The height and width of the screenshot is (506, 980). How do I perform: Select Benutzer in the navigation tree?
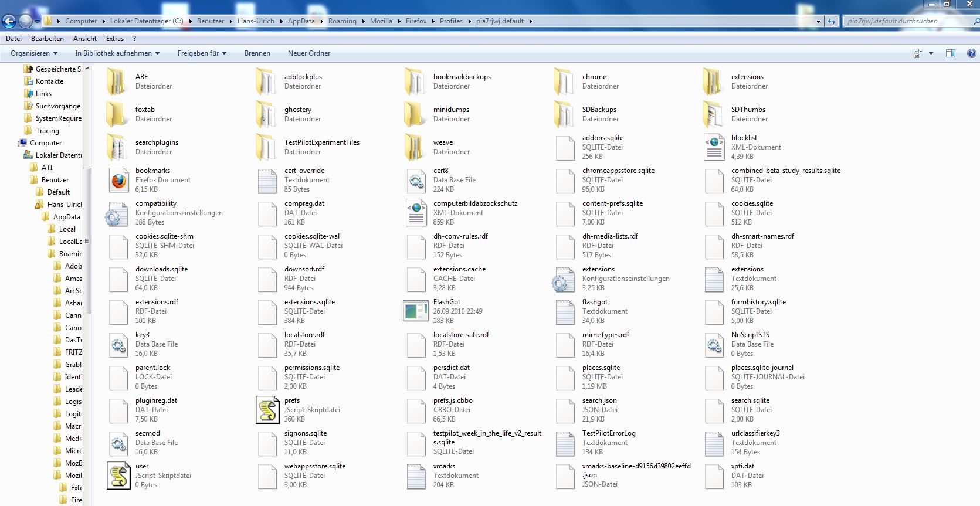point(55,180)
